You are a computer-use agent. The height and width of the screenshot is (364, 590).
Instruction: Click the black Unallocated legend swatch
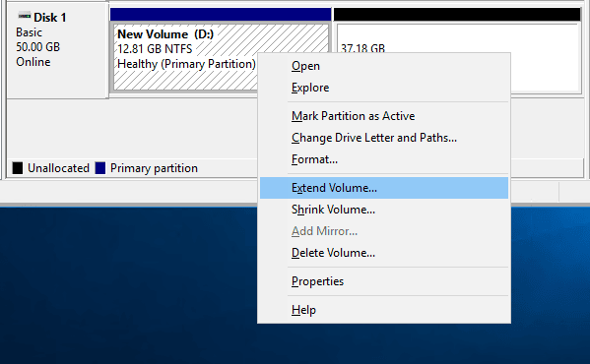(x=18, y=168)
